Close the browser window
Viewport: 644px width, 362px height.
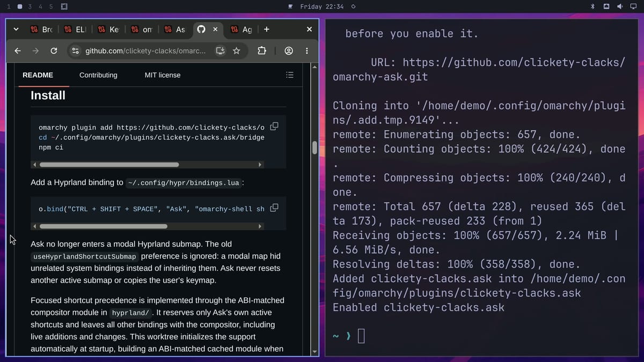pyautogui.click(x=309, y=29)
